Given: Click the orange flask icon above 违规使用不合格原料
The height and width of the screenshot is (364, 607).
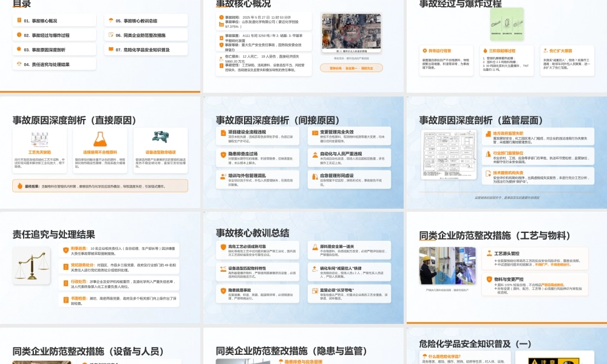Looking at the screenshot, I should 100,139.
